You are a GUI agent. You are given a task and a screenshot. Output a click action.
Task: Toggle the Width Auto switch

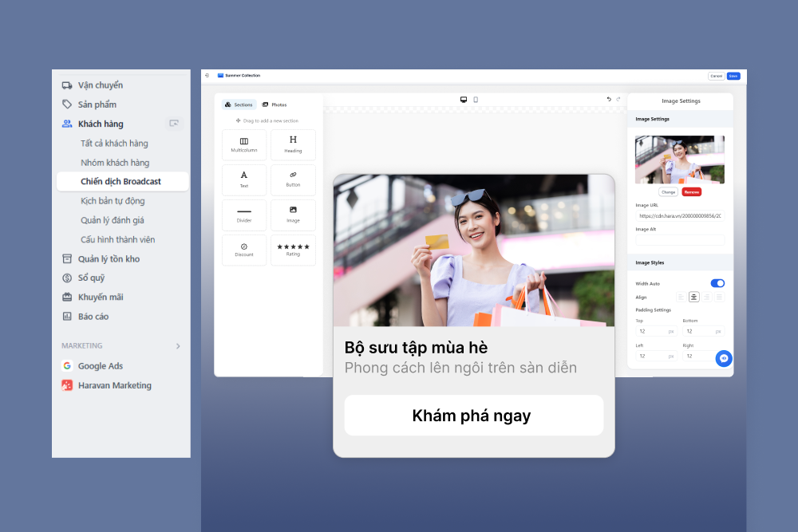pos(717,283)
